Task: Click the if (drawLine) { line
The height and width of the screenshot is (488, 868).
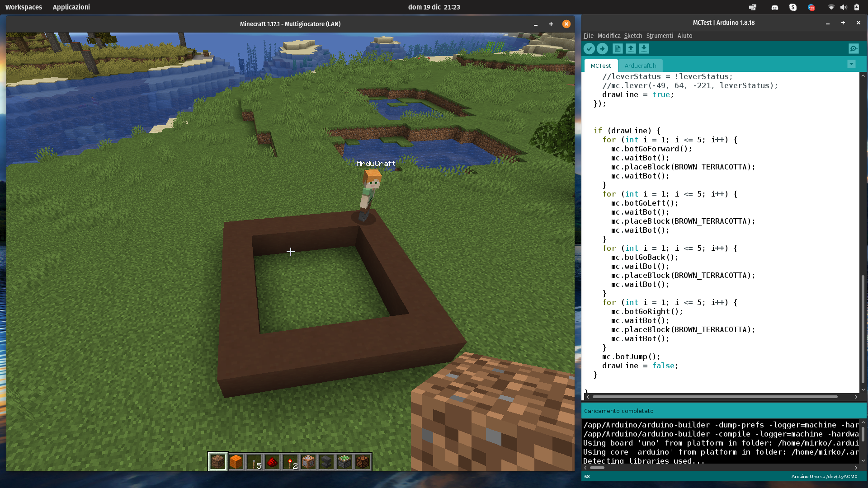Action: tap(627, 131)
